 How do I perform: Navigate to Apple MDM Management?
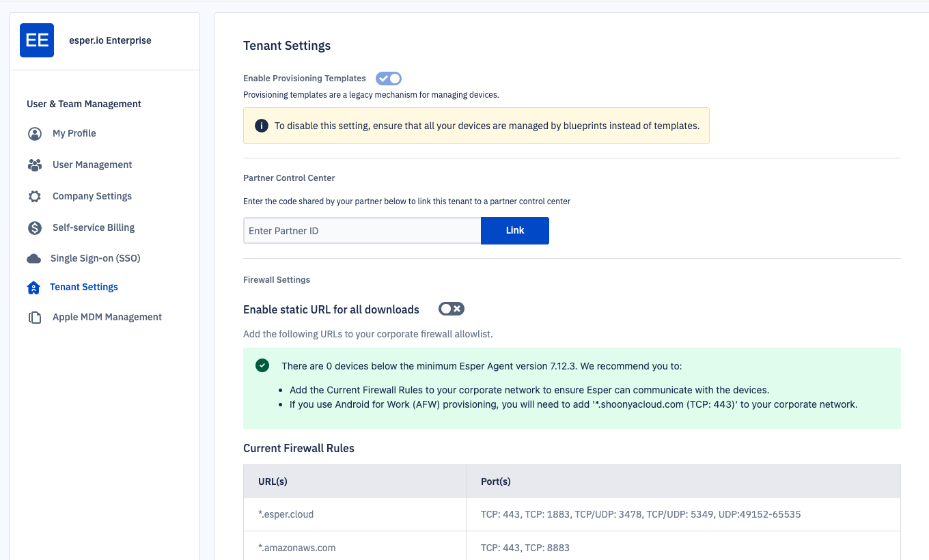click(x=107, y=317)
